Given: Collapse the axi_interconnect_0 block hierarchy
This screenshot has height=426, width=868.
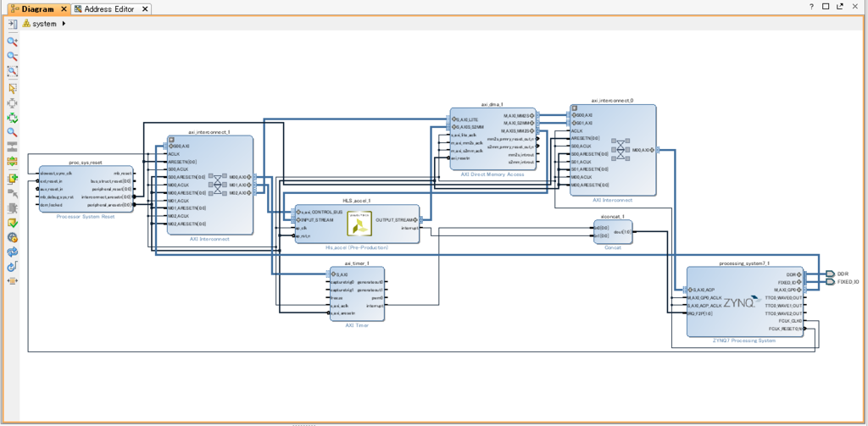Looking at the screenshot, I should click(575, 108).
